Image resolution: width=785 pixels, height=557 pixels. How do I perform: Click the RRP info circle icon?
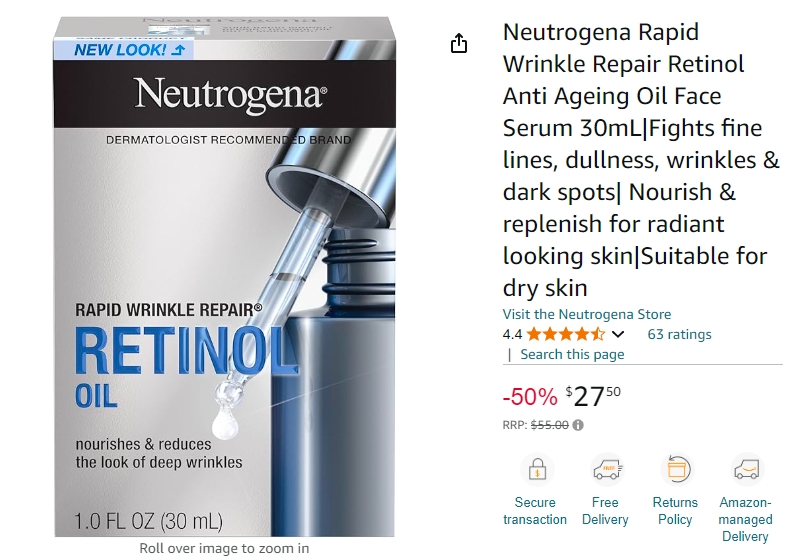pos(578,425)
